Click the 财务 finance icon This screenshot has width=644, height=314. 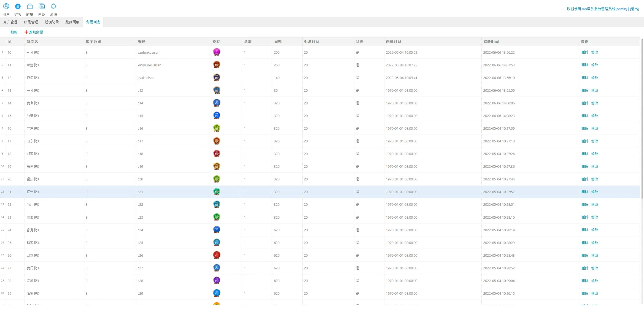tap(18, 6)
